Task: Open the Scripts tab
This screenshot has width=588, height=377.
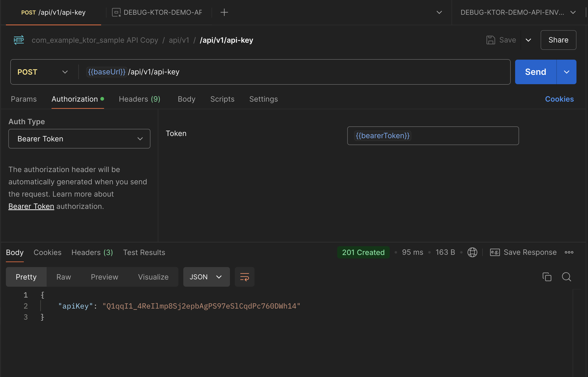Action: pyautogui.click(x=222, y=99)
